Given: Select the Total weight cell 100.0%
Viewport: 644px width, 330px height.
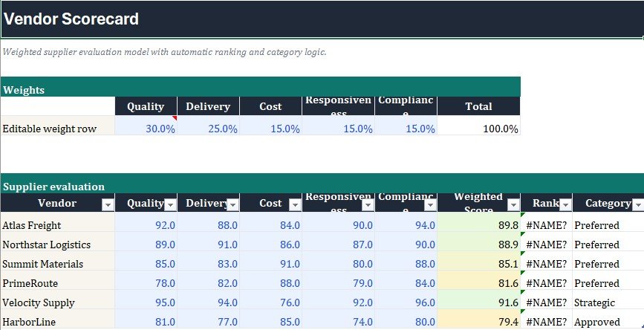Looking at the screenshot, I should [479, 126].
